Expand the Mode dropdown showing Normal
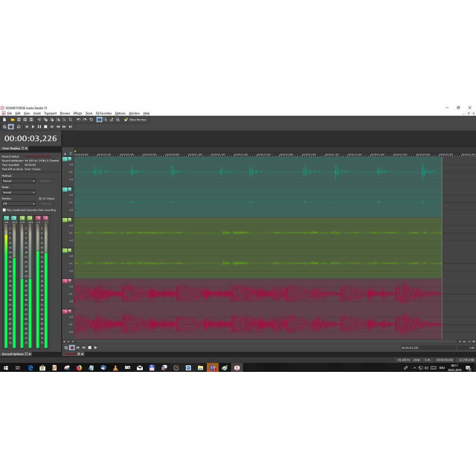This screenshot has width=476, height=476. pyautogui.click(x=18, y=192)
